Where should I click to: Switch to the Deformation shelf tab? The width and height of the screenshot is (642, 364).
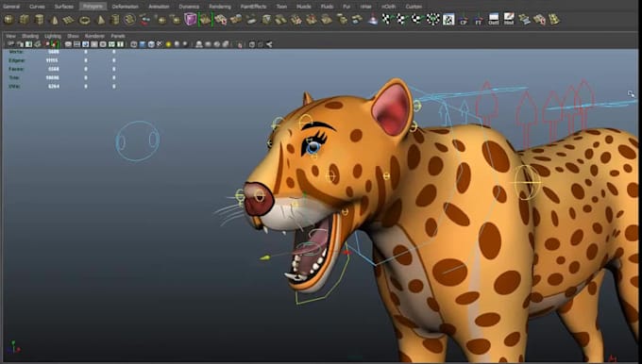click(x=125, y=7)
